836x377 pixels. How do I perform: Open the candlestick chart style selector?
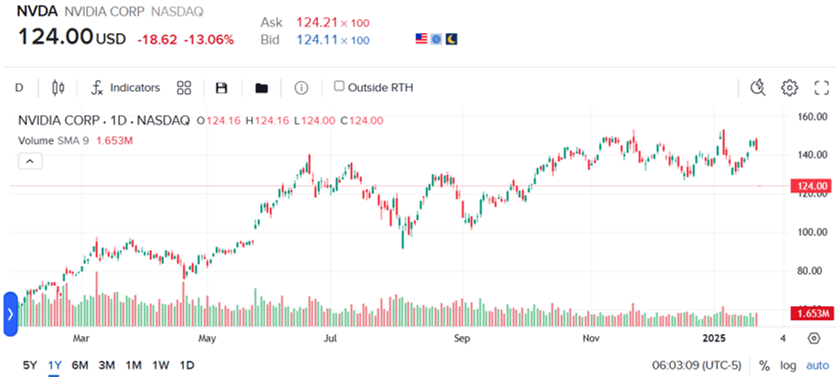click(58, 88)
